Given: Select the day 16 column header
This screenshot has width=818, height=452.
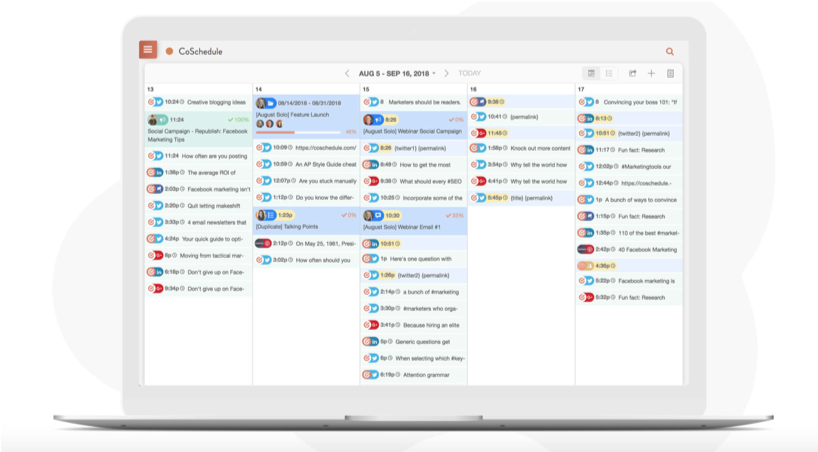Looking at the screenshot, I should point(474,90).
